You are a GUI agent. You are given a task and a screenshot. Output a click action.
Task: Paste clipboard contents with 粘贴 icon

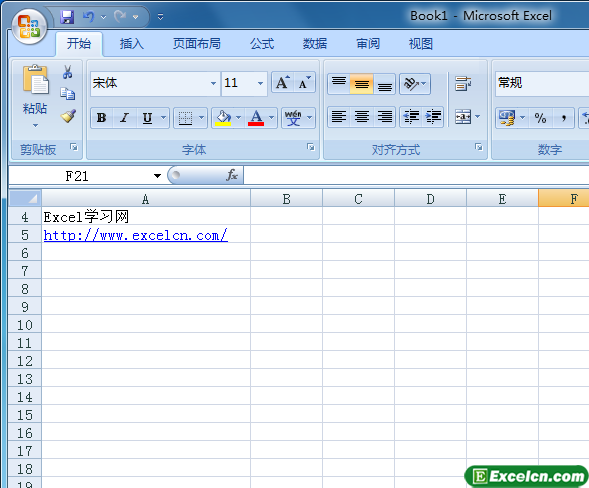[x=35, y=80]
